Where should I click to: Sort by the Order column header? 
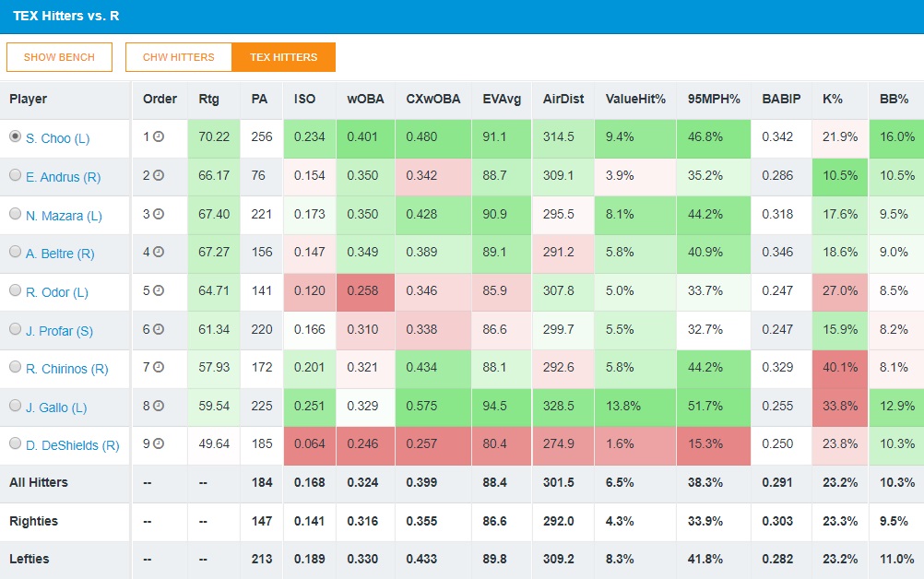click(x=160, y=99)
